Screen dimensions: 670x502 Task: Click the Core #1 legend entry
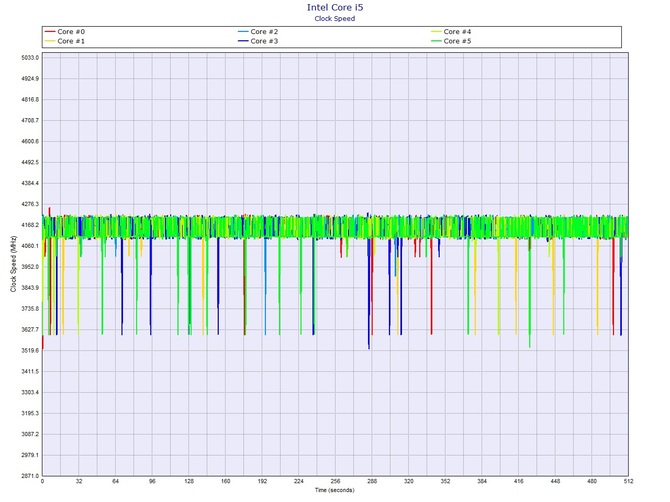click(x=65, y=41)
